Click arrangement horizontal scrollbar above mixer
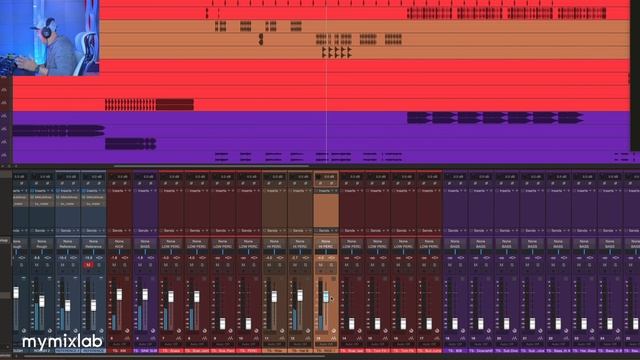 point(211,166)
